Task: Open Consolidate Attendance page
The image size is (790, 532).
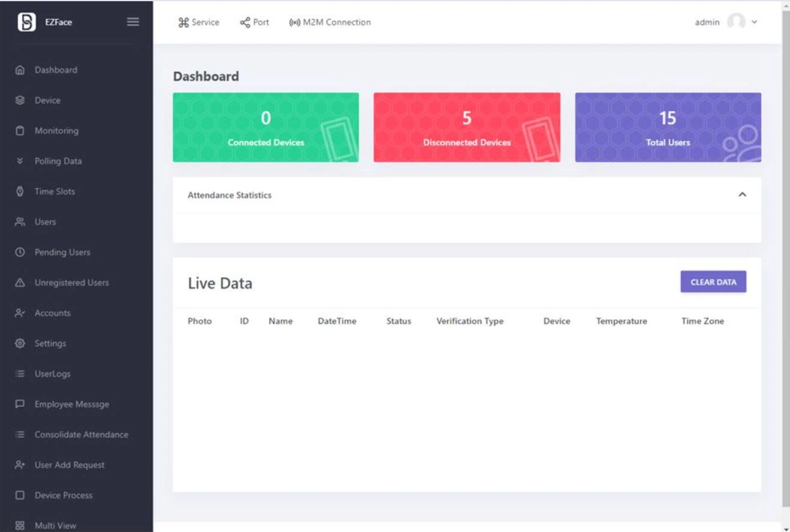Action: 81,435
